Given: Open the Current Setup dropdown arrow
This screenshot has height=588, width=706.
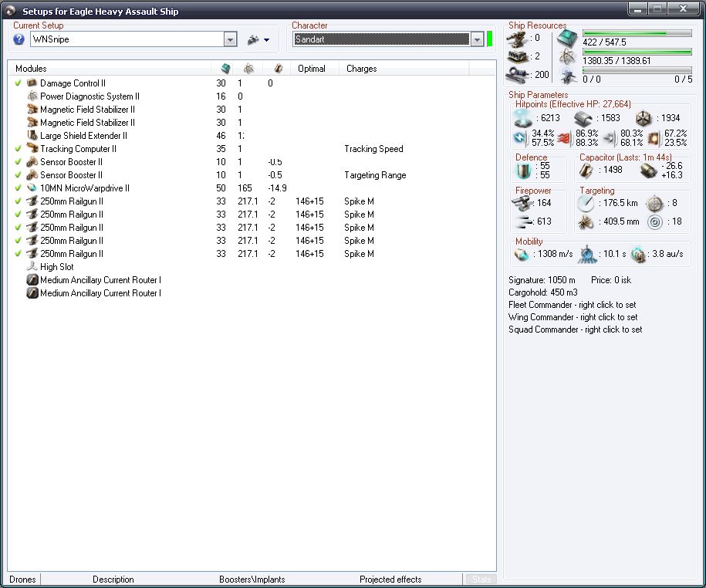Looking at the screenshot, I should pyautogui.click(x=230, y=39).
